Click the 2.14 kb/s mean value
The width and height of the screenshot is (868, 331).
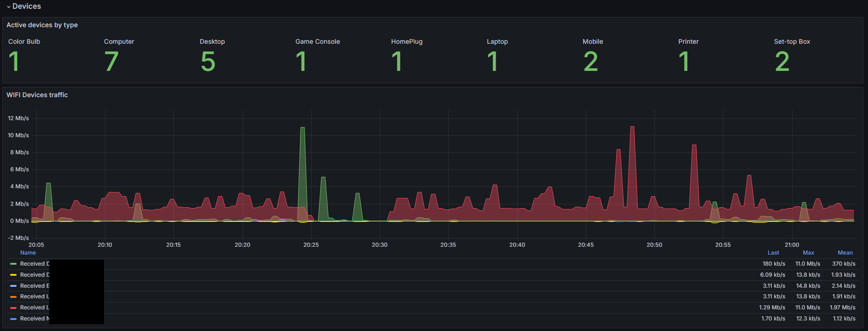(x=844, y=286)
